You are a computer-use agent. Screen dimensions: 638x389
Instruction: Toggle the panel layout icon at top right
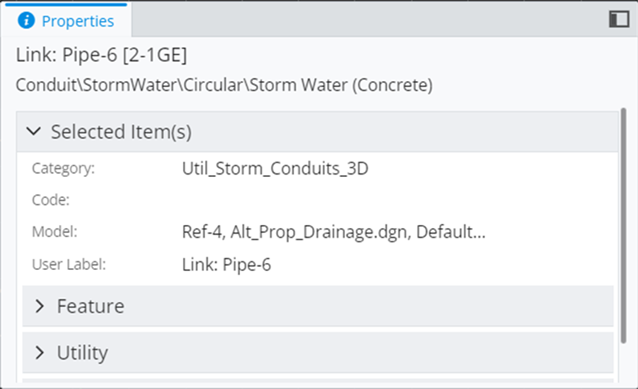(619, 19)
